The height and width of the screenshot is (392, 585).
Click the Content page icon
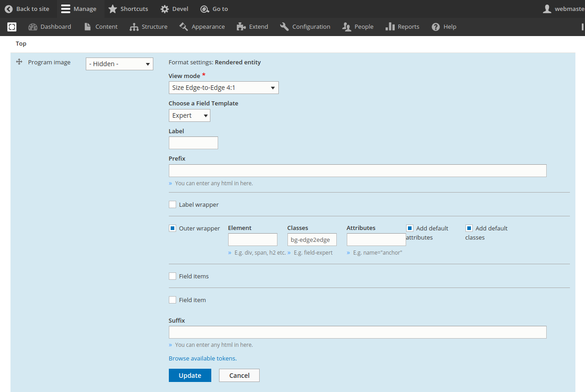pyautogui.click(x=88, y=27)
